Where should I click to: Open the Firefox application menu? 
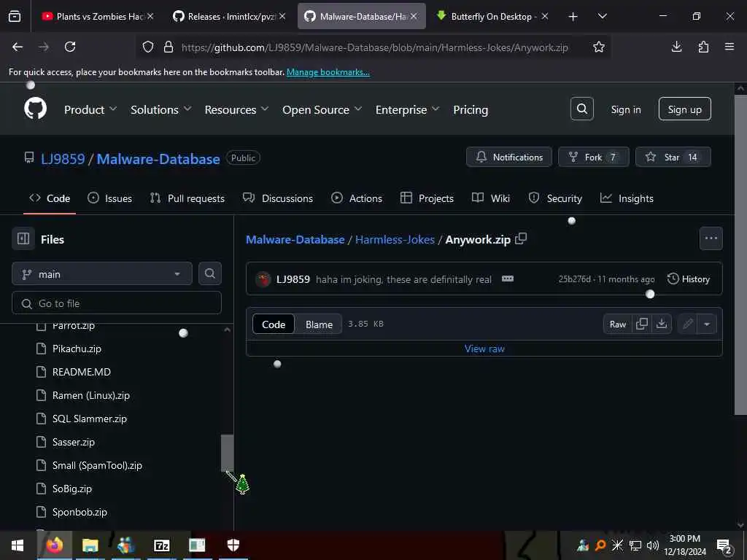pyautogui.click(x=729, y=47)
